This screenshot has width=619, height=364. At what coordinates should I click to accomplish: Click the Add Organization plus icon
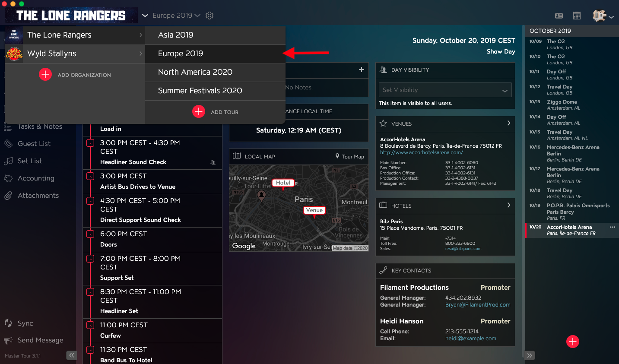(x=45, y=74)
